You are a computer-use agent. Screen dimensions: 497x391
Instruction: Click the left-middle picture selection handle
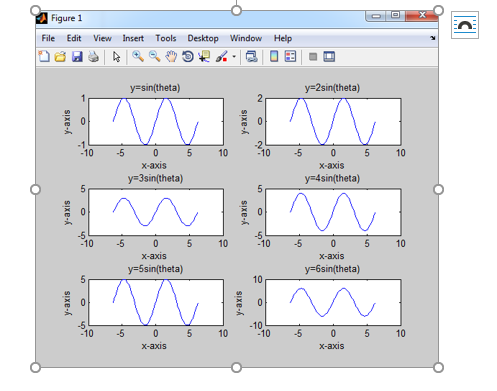coord(35,189)
